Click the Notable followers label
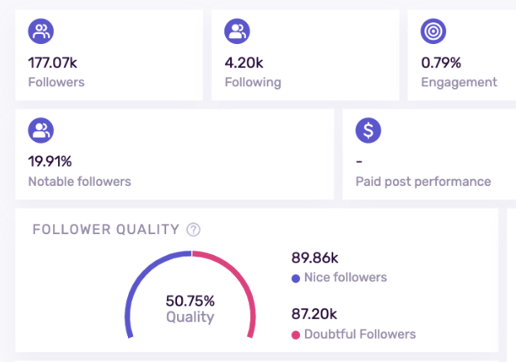 pos(80,182)
